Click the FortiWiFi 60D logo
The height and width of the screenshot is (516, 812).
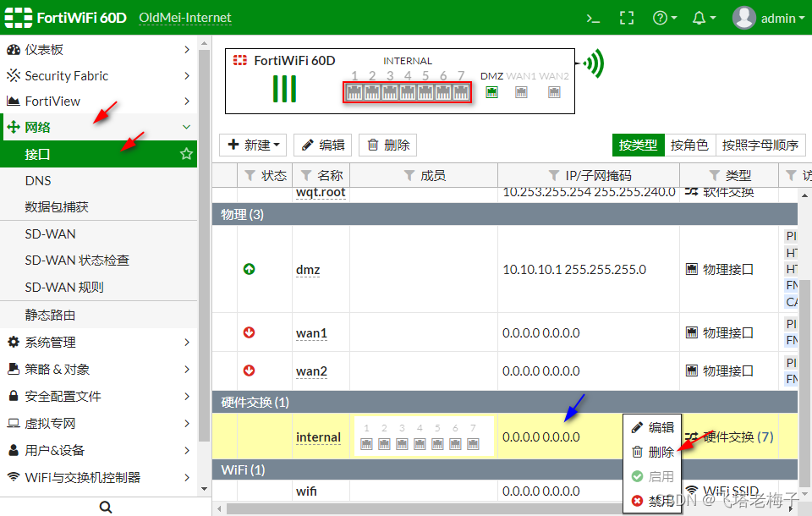tap(66, 18)
